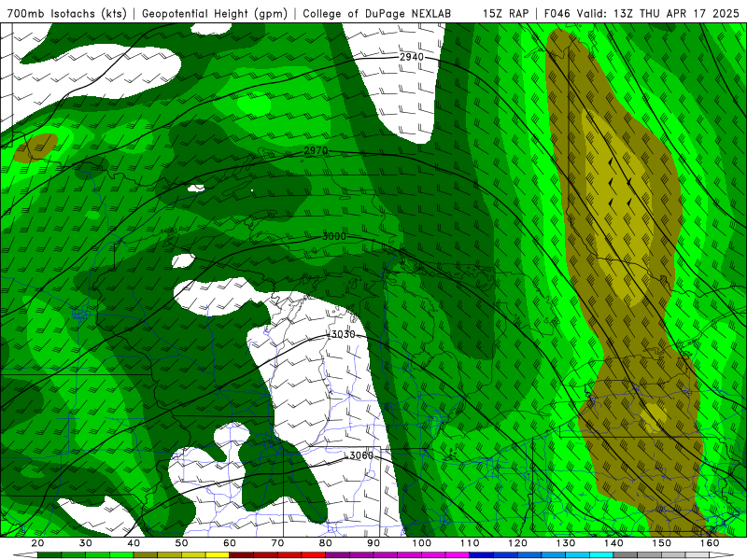Click the 60 value on the color scale

(x=230, y=543)
